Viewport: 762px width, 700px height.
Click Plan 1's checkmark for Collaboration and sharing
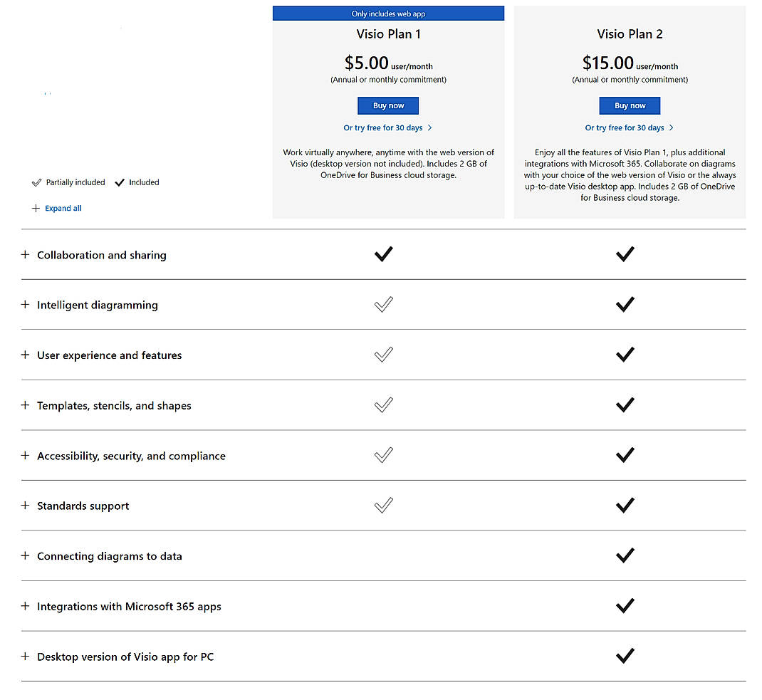[383, 254]
